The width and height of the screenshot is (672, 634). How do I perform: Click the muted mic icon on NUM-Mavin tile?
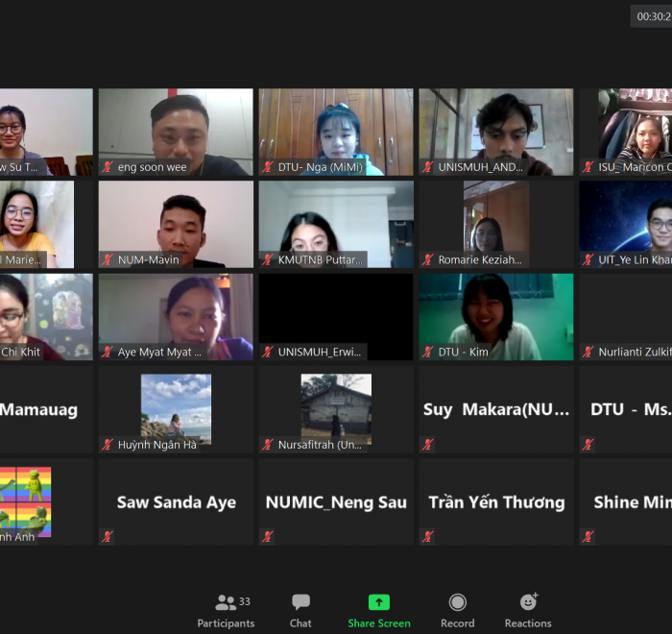(x=108, y=259)
